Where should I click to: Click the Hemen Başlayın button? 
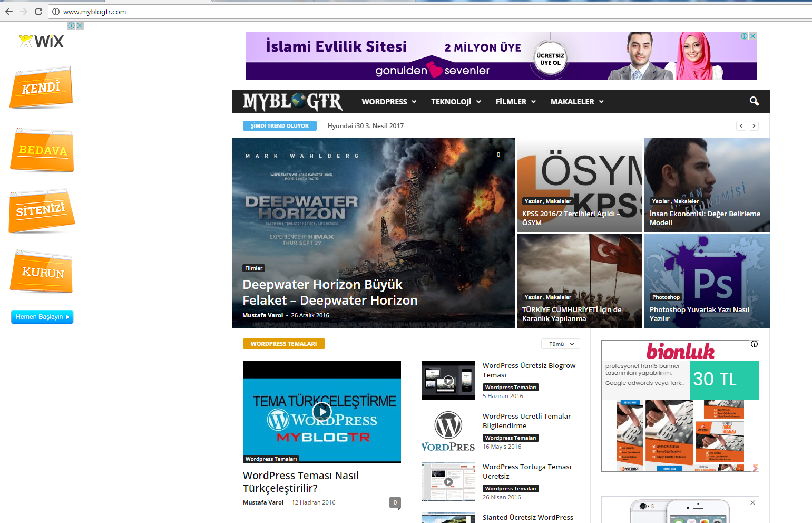42,317
